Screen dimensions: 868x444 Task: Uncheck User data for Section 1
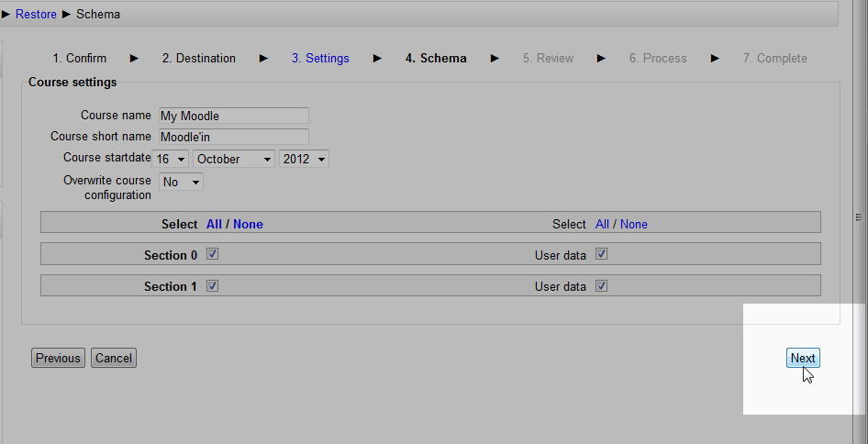pyautogui.click(x=601, y=285)
